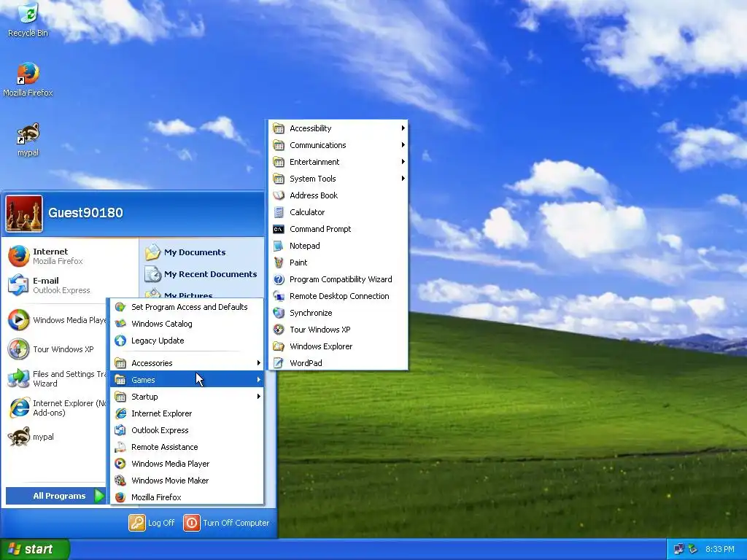Click the All Programs button

tap(56, 496)
